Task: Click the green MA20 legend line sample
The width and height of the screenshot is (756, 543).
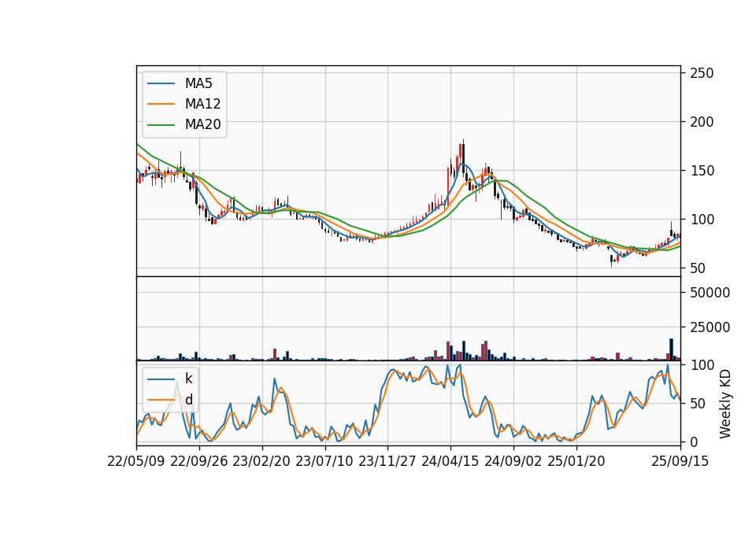Action: point(161,125)
